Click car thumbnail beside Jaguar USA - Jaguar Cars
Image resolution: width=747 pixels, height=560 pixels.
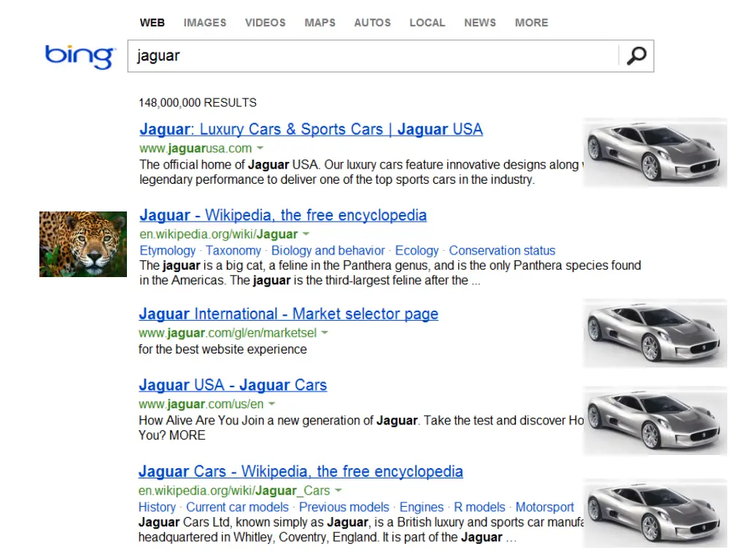pos(655,421)
